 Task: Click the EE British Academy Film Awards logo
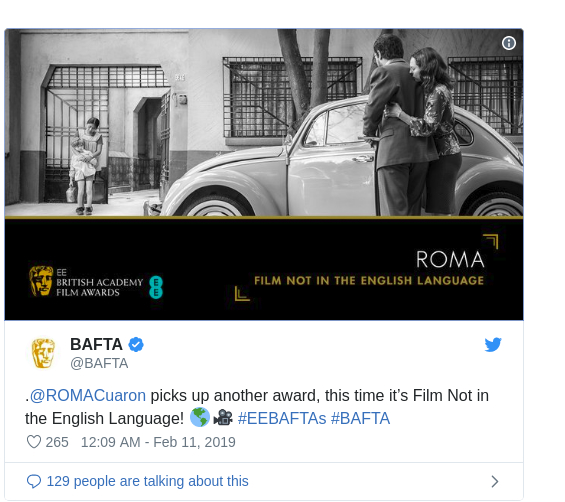(x=96, y=282)
